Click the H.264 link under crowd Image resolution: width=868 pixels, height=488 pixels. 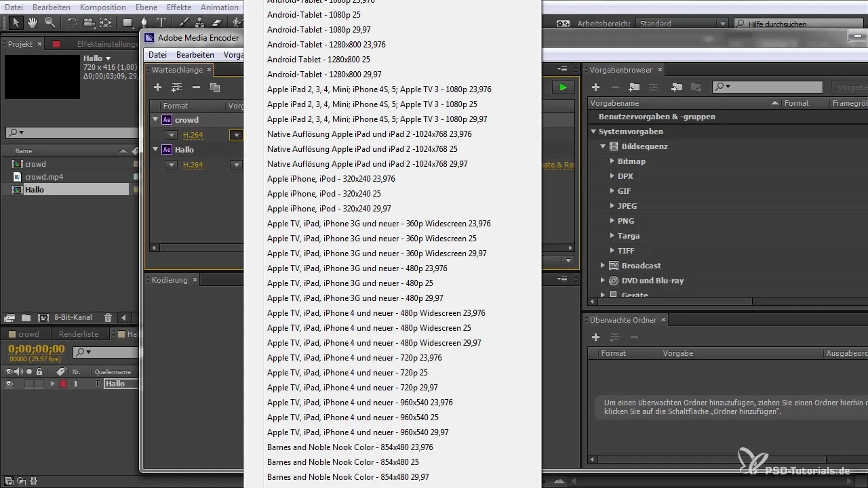click(193, 135)
